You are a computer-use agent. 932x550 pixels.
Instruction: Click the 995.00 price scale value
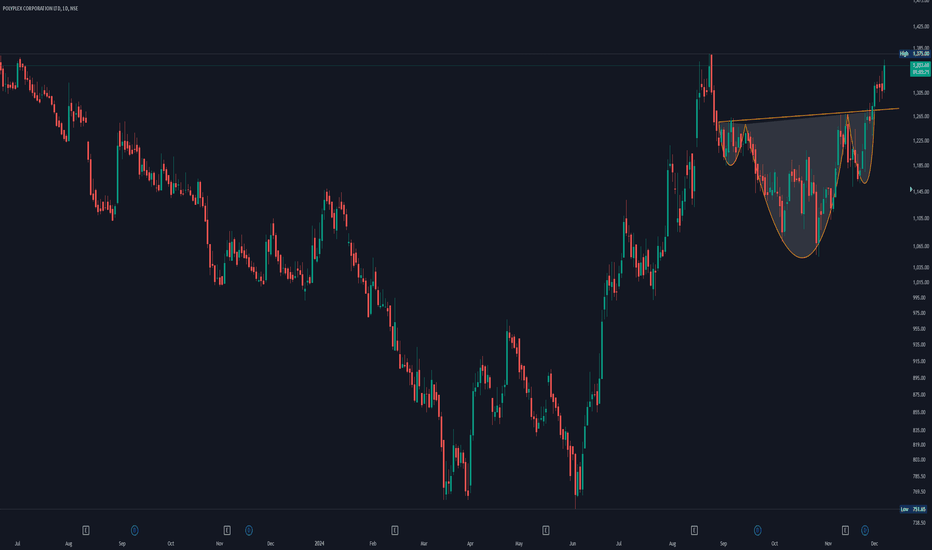coord(922,297)
